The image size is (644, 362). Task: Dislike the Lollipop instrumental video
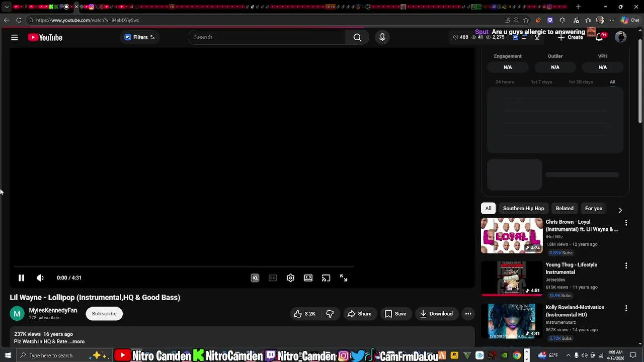[330, 314]
